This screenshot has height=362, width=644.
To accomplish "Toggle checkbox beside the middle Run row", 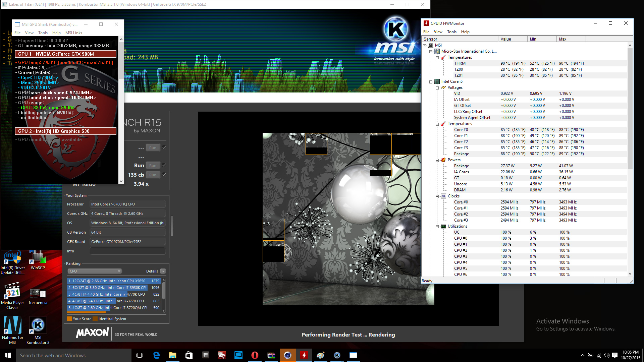I will (x=164, y=165).
